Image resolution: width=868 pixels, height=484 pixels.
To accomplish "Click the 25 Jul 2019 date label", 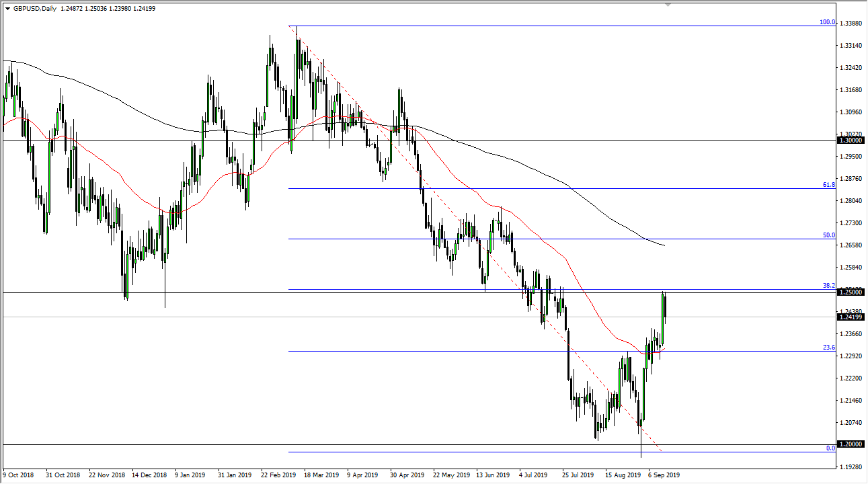I will (578, 474).
